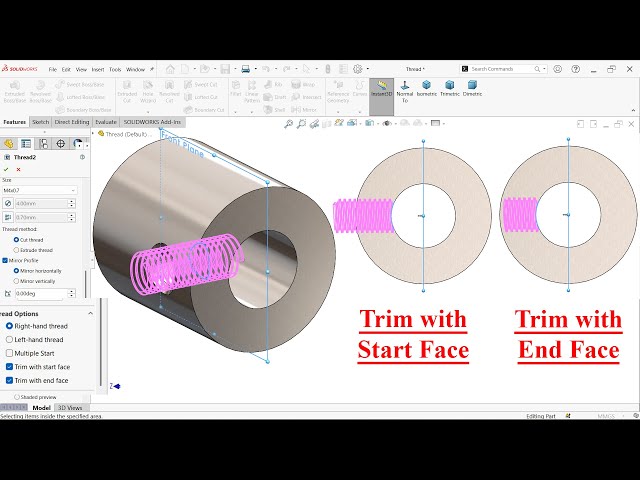Switch view to Normal To
The image size is (640, 480).
point(405,91)
